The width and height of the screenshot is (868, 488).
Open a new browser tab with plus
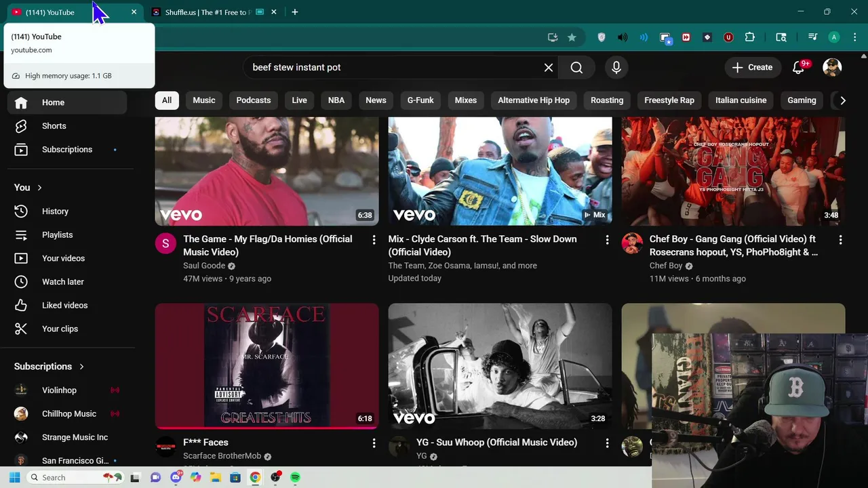pos(294,12)
